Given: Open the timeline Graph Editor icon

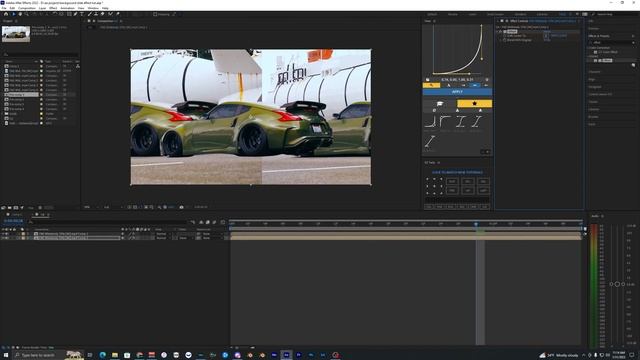Looking at the screenshot, I should pyautogui.click(x=223, y=222).
